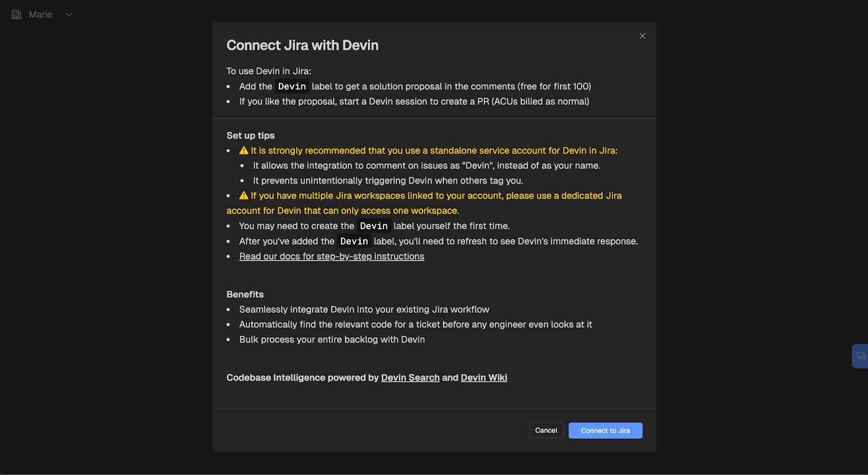Click the Connect to Jira button

[x=605, y=431]
